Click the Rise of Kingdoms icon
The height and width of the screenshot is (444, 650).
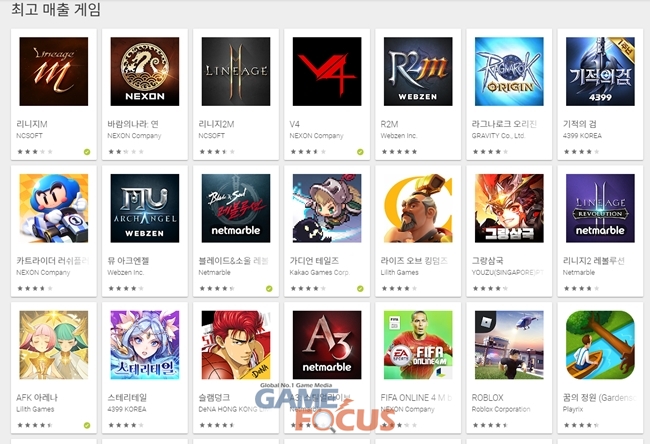coord(418,208)
